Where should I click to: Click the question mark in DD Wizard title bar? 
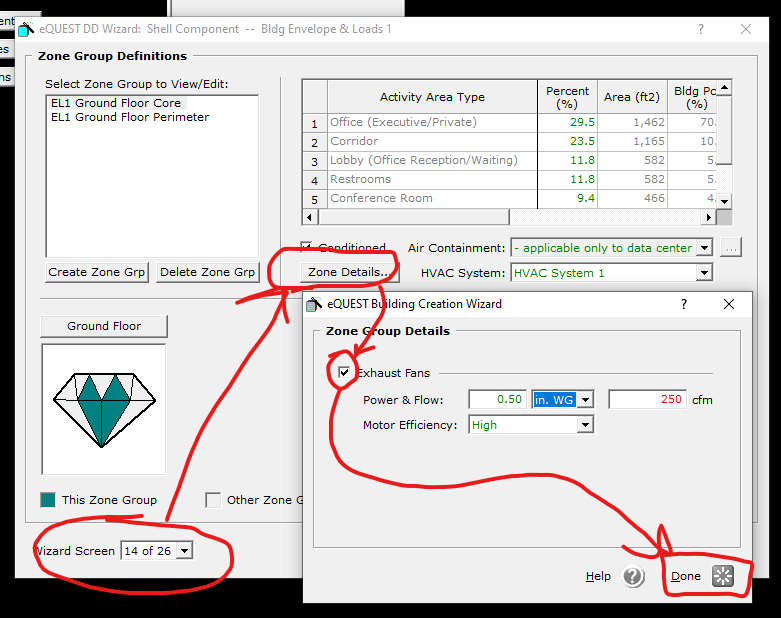click(x=701, y=29)
